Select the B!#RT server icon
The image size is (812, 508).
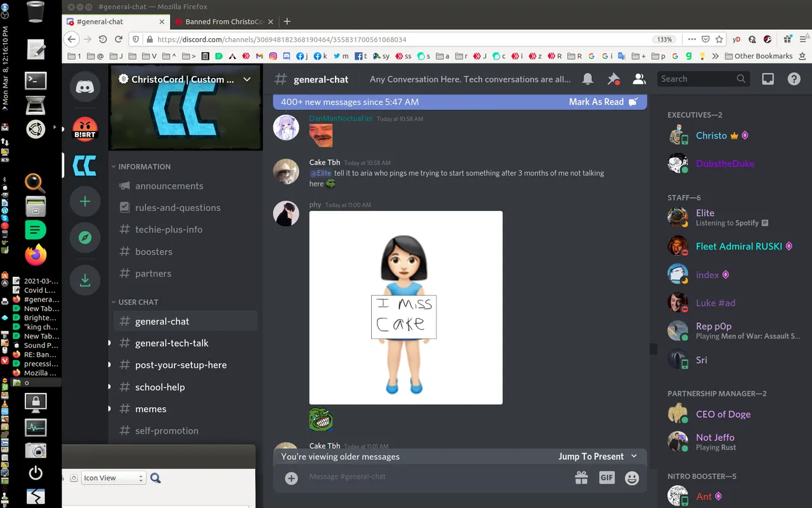coord(85,130)
